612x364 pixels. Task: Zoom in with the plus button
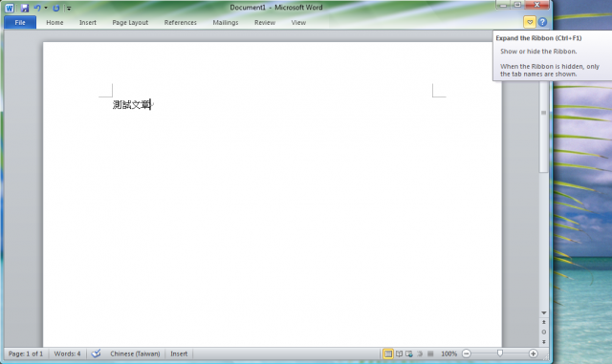(x=534, y=353)
